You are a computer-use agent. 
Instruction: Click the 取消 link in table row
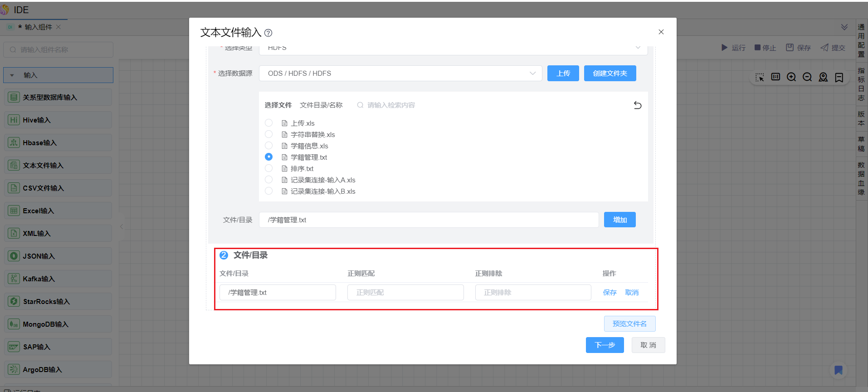[x=632, y=293]
